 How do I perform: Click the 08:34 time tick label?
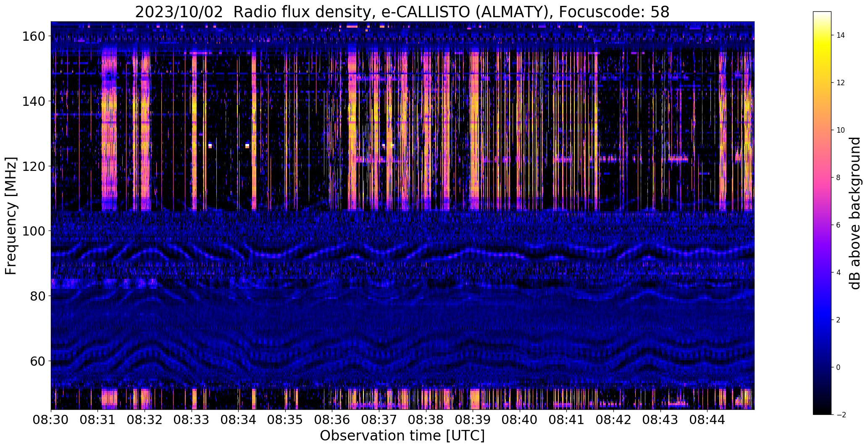tap(239, 420)
